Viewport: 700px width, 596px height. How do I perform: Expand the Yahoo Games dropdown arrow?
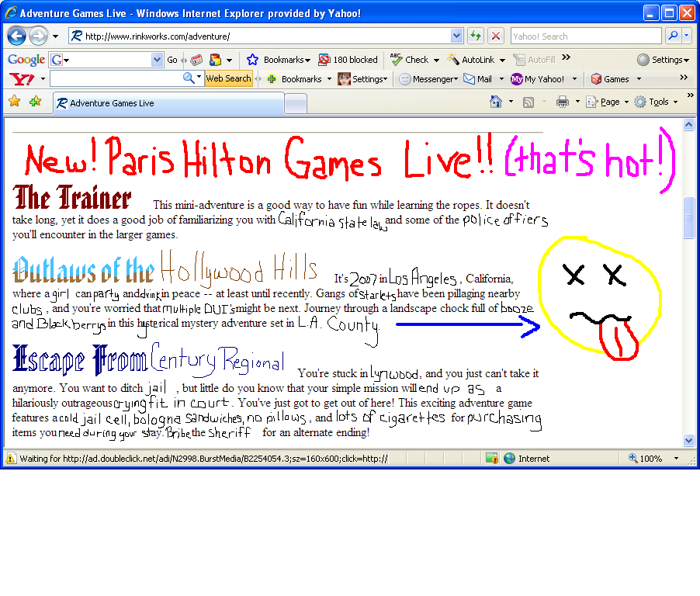click(x=639, y=79)
